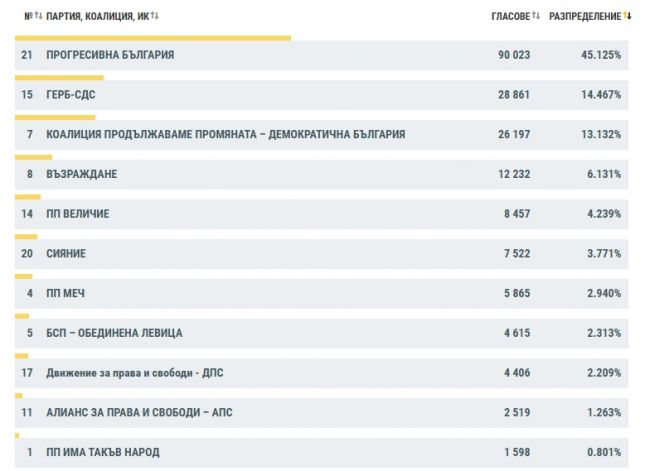Click the № column header label

[28, 16]
